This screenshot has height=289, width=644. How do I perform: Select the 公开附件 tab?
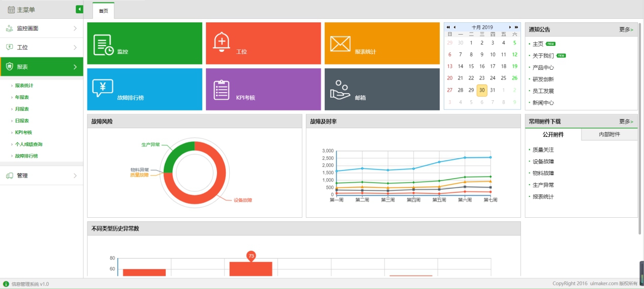point(553,135)
